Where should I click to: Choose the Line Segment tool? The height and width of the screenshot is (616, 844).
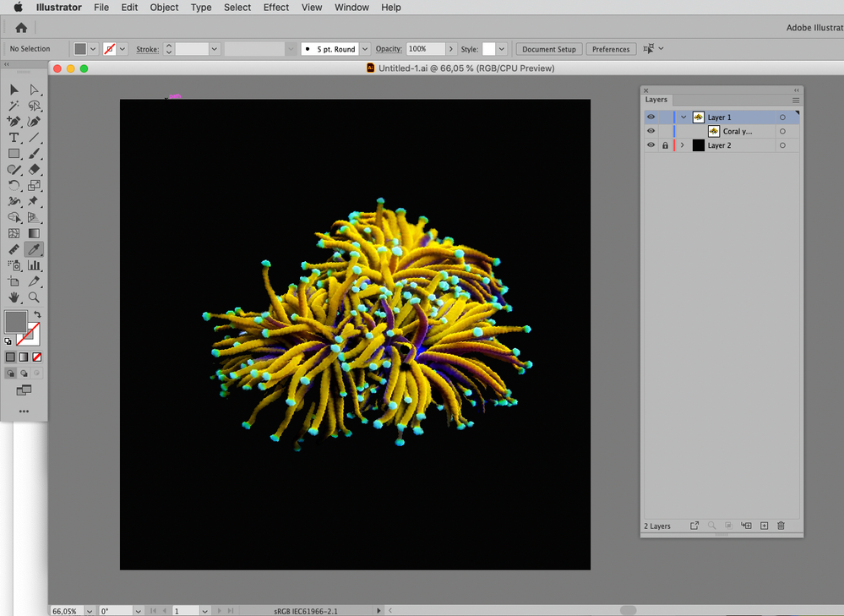click(x=34, y=137)
